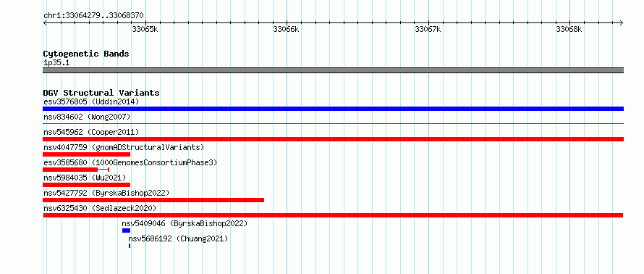Click the nsv5427792 ByrskaBishop2022 red bar
644x274 pixels.
[153, 200]
